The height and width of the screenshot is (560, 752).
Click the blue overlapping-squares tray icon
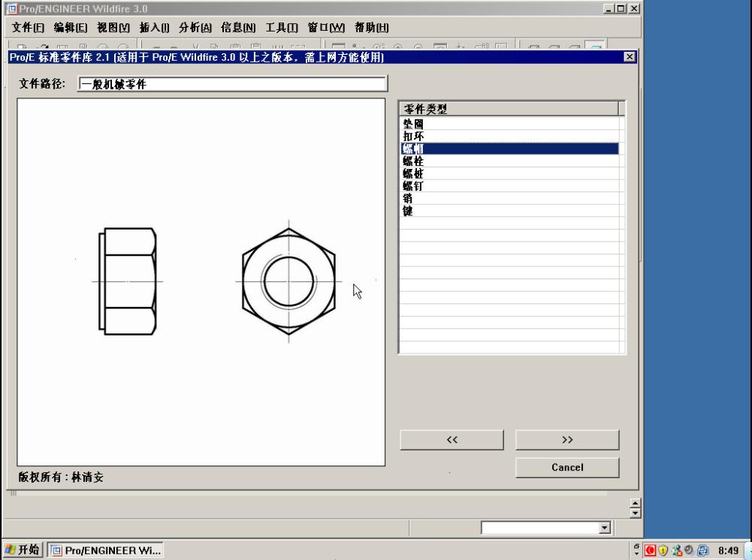click(x=702, y=550)
